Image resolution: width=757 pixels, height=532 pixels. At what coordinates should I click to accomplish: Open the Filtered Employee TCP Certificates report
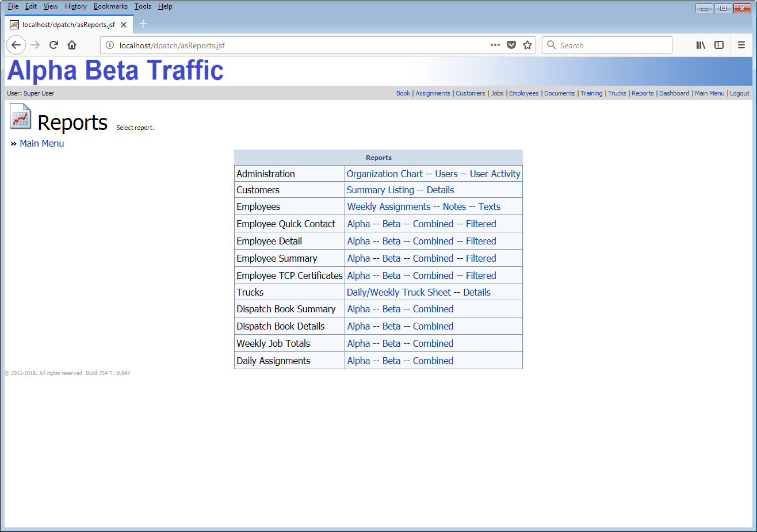click(481, 275)
